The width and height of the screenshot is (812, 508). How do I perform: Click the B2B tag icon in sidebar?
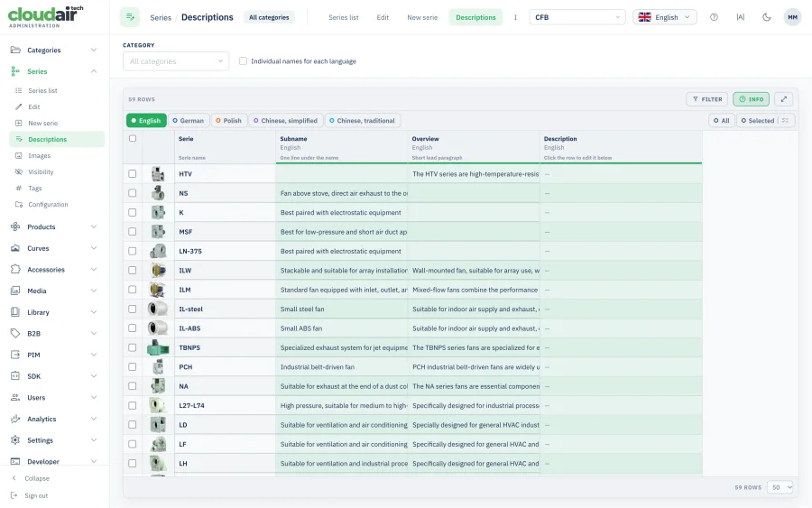coord(15,334)
